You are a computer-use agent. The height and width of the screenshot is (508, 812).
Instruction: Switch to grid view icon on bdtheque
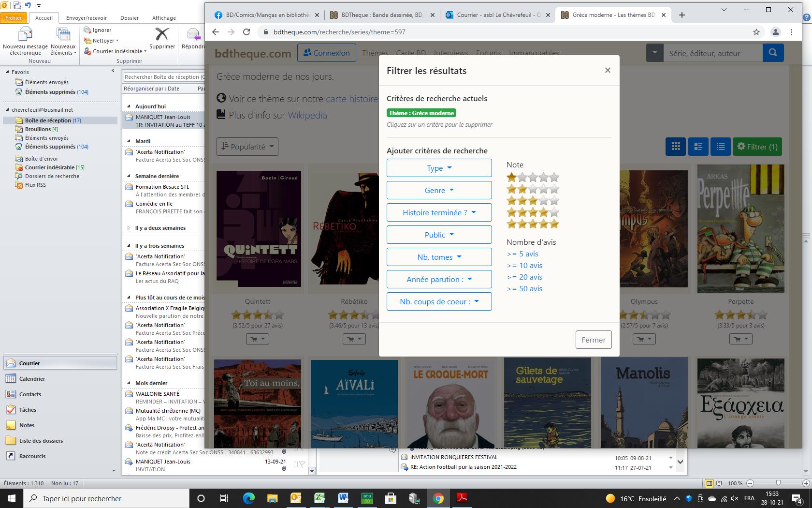point(676,147)
